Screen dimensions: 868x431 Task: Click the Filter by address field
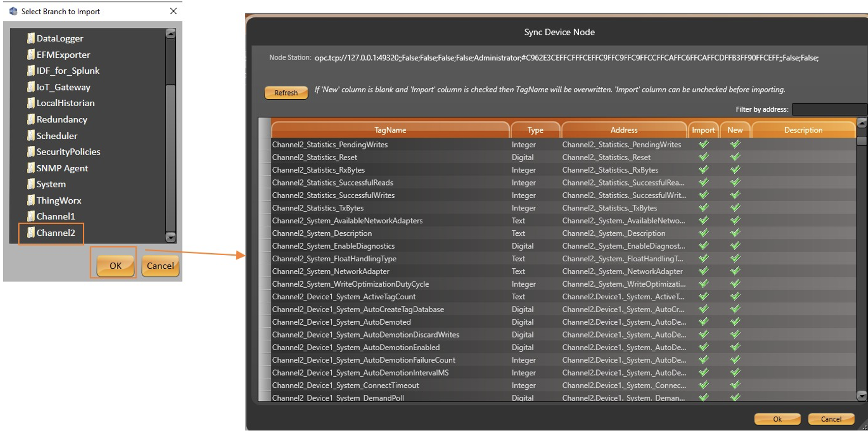click(x=828, y=109)
